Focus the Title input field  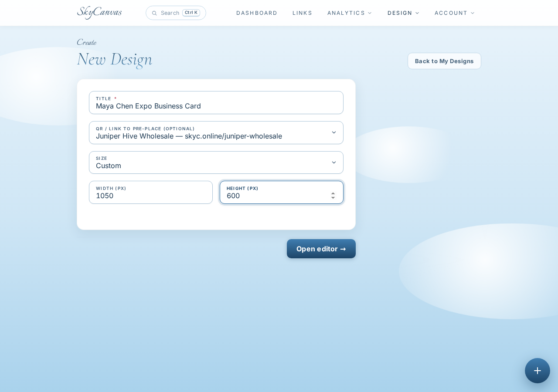point(216,103)
